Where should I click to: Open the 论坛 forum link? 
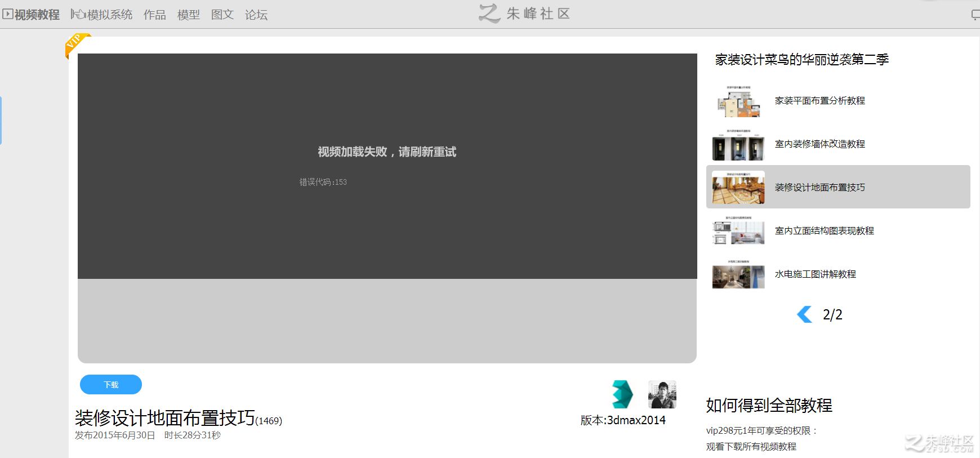[256, 15]
